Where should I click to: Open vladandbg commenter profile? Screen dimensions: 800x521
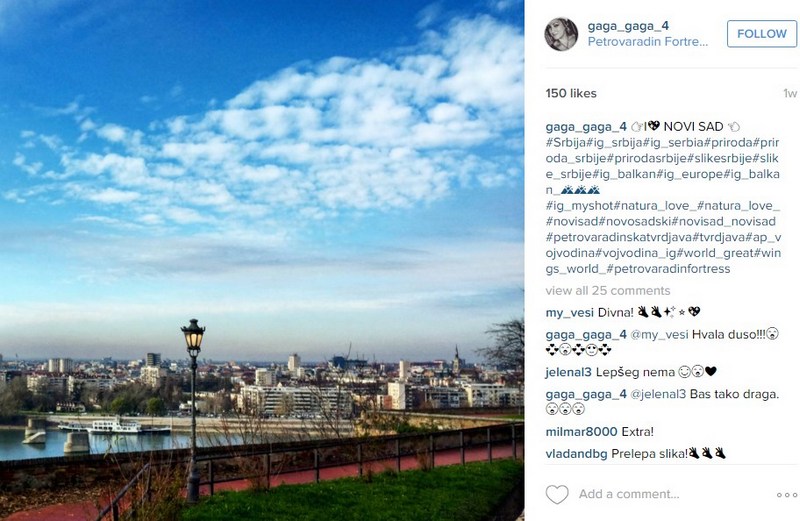[577, 454]
